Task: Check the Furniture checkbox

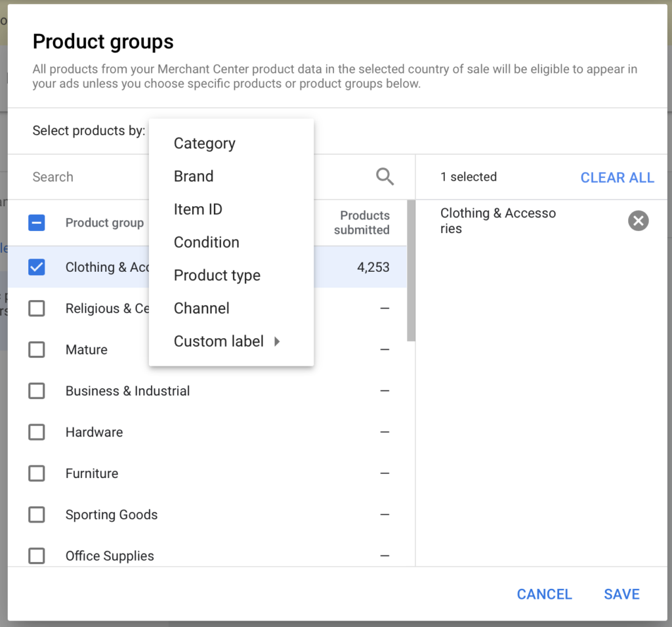Action: click(x=37, y=473)
